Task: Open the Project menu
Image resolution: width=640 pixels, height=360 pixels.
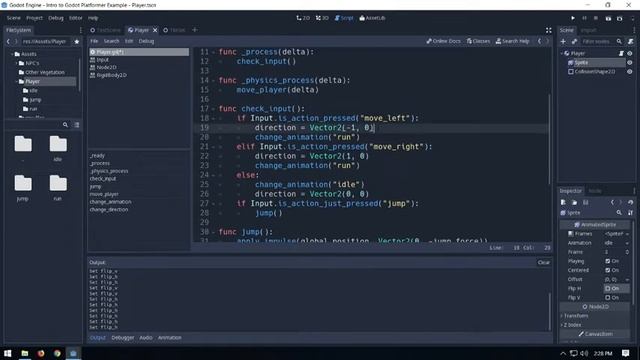Action: coord(34,18)
